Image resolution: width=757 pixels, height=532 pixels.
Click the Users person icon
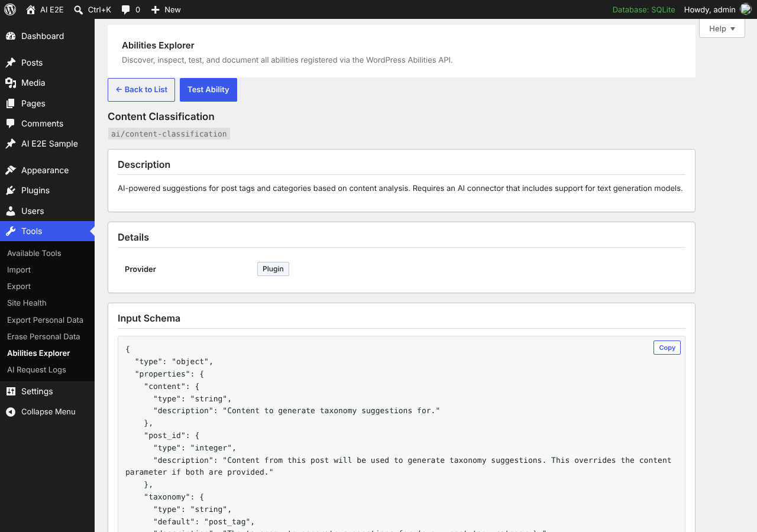tap(11, 211)
